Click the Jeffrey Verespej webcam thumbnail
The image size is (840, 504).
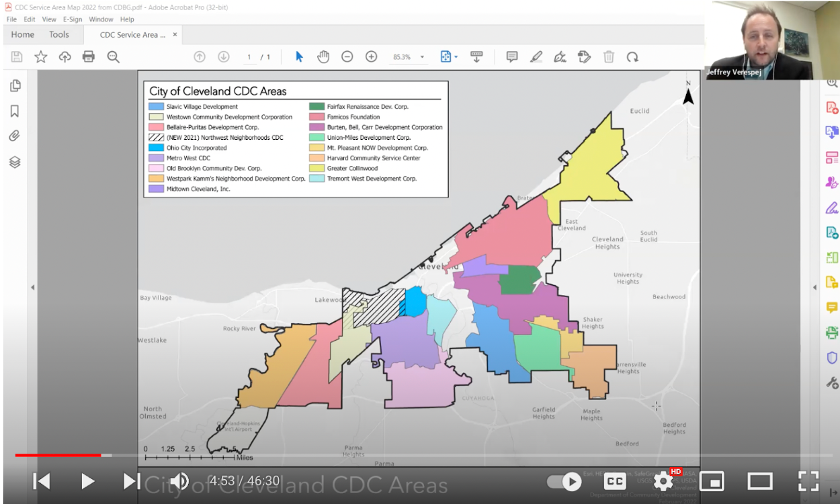click(772, 40)
